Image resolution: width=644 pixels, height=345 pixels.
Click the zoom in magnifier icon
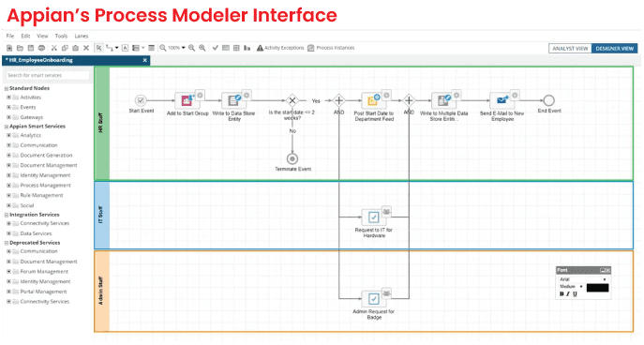(x=202, y=48)
